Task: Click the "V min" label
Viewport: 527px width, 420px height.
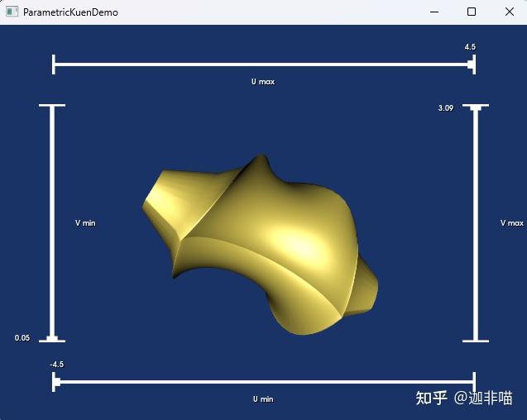Action: [85, 223]
